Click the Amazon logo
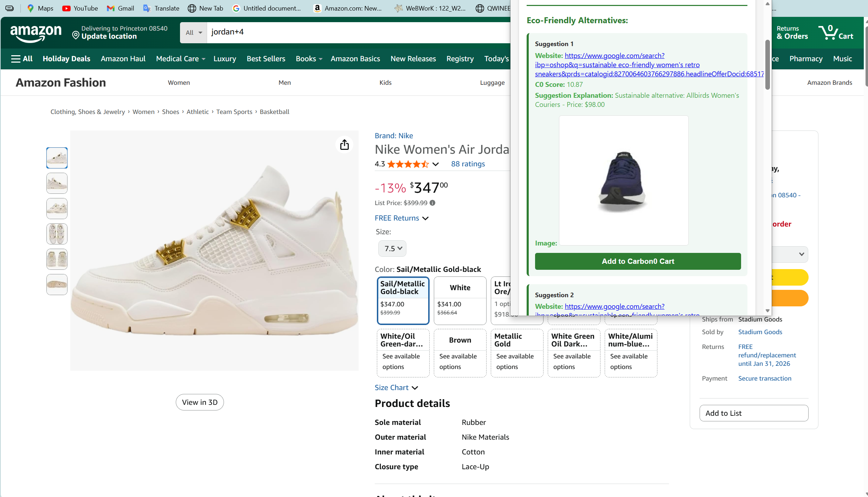This screenshot has height=497, width=868. (x=36, y=33)
